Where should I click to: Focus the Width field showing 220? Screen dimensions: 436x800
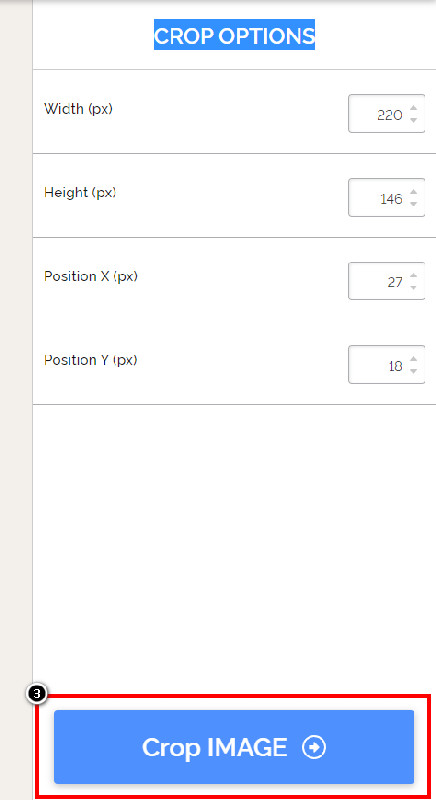(x=387, y=114)
